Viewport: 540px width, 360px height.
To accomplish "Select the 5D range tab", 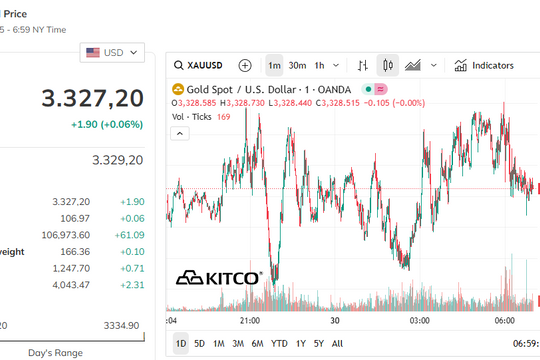I will [x=199, y=343].
